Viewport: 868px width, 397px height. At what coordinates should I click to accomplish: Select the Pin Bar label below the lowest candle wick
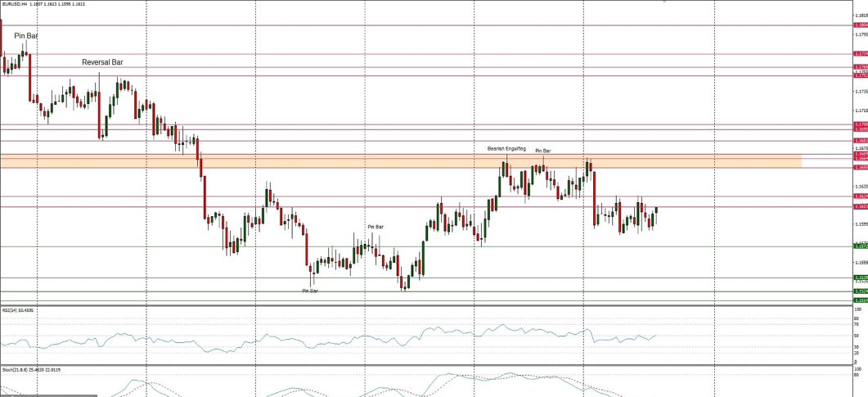[310, 291]
